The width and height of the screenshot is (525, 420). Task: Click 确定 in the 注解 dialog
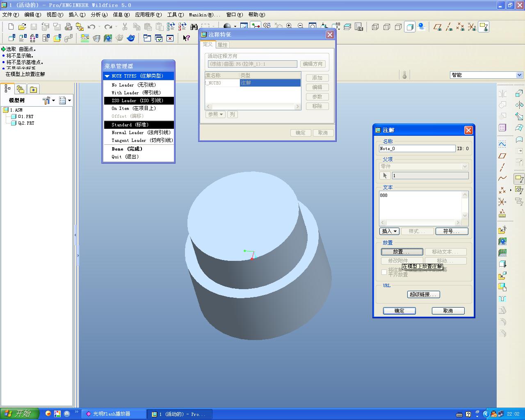click(399, 311)
